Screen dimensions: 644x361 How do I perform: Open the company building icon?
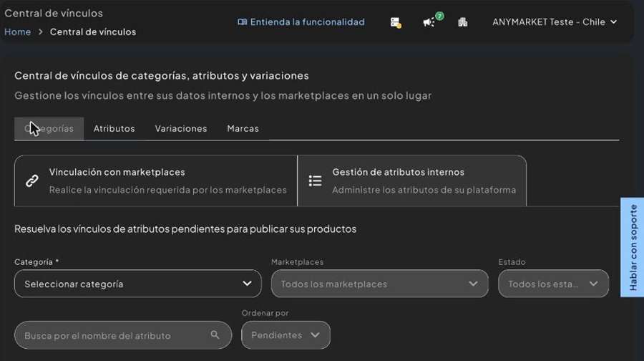pyautogui.click(x=462, y=22)
